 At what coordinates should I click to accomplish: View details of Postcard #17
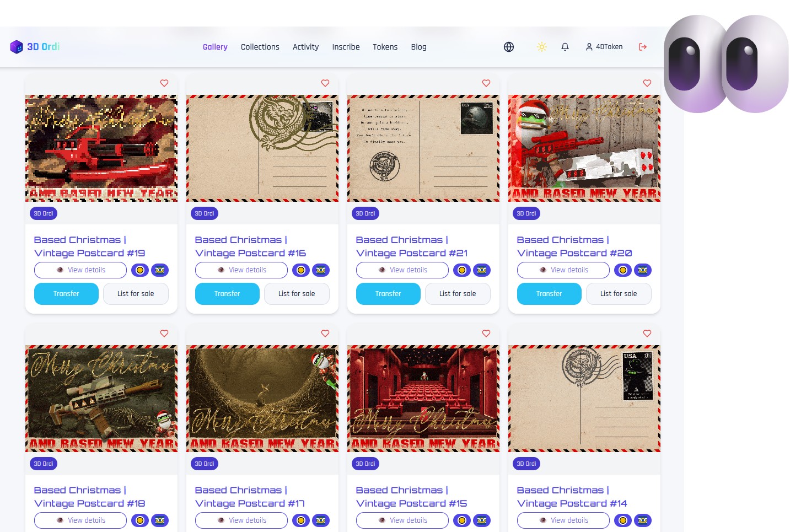point(241,520)
